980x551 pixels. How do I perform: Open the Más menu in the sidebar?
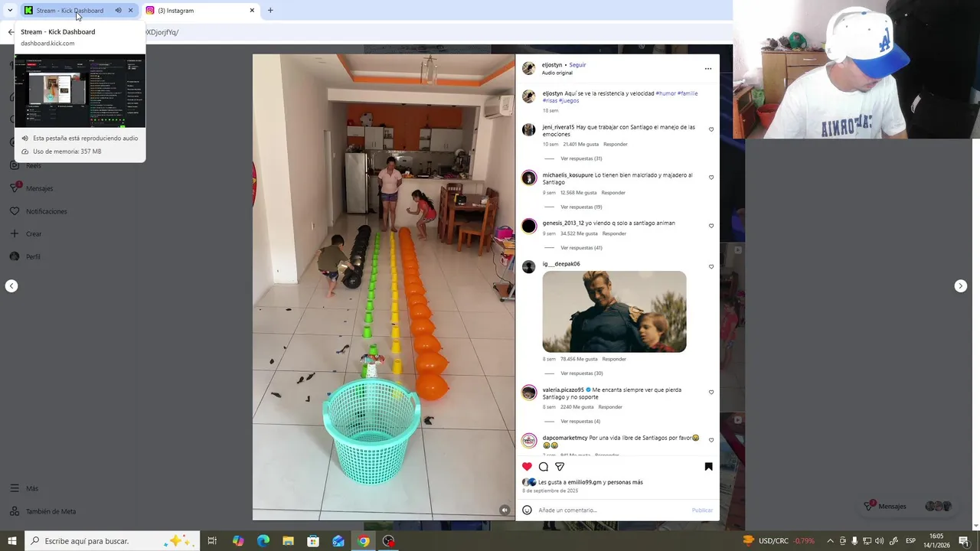tap(31, 488)
